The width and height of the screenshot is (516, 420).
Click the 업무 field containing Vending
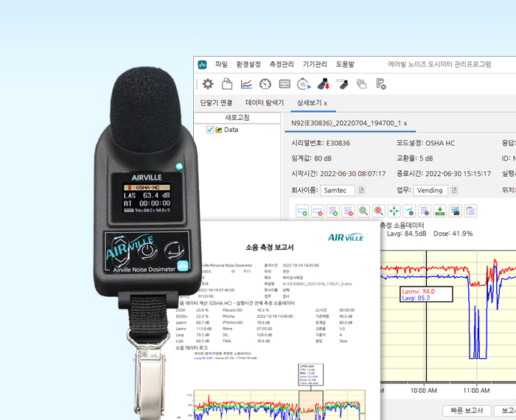pyautogui.click(x=430, y=190)
